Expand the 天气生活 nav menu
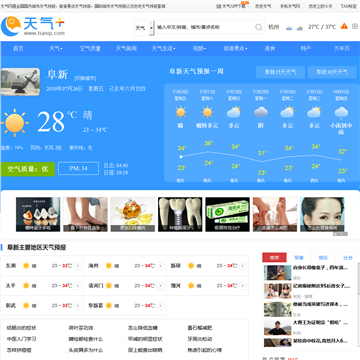360x360 pixels. coord(163,49)
